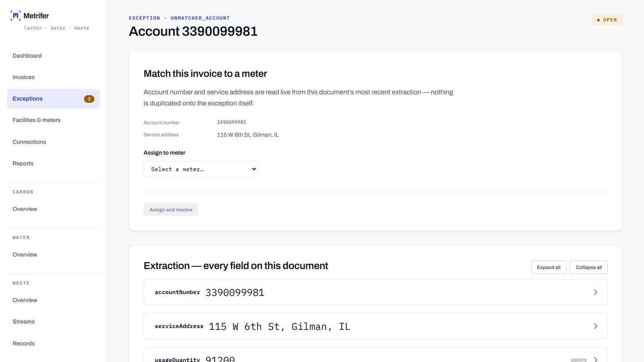Open the Reports page
The height and width of the screenshot is (362, 644).
(x=53, y=164)
